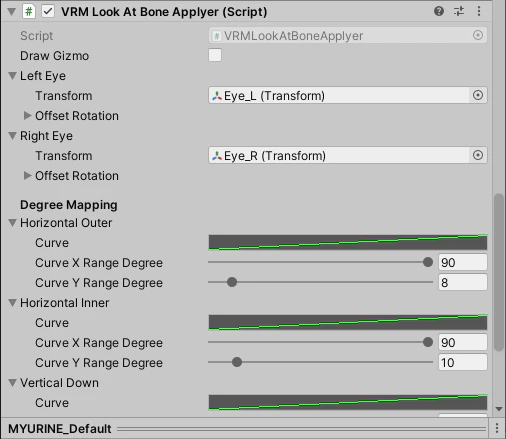Collapse the Vertical Down section
The height and width of the screenshot is (439, 506).
[x=12, y=383]
